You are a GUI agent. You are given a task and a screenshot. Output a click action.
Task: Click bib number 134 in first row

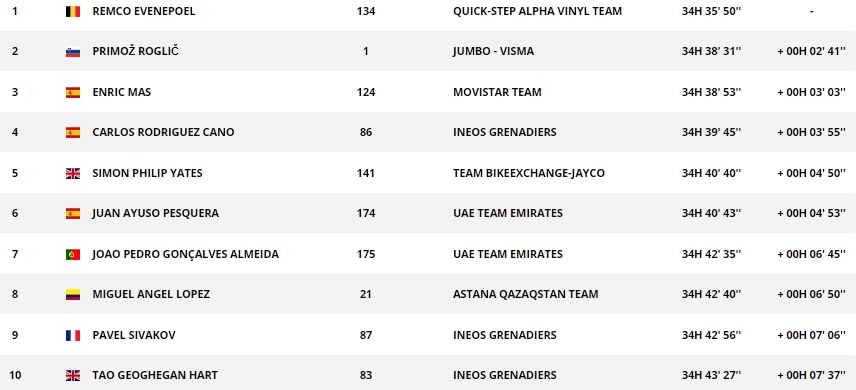point(366,11)
